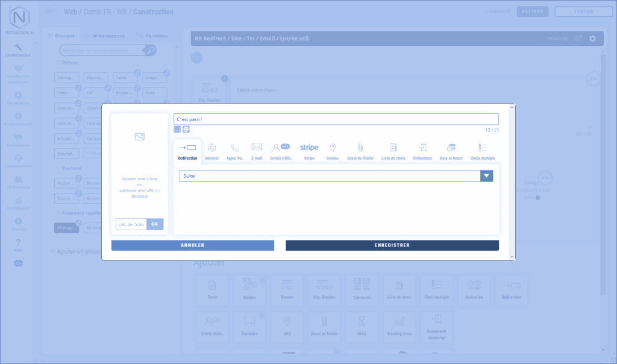617x364 pixels.
Task: Click the ANNULER button
Action: click(193, 245)
